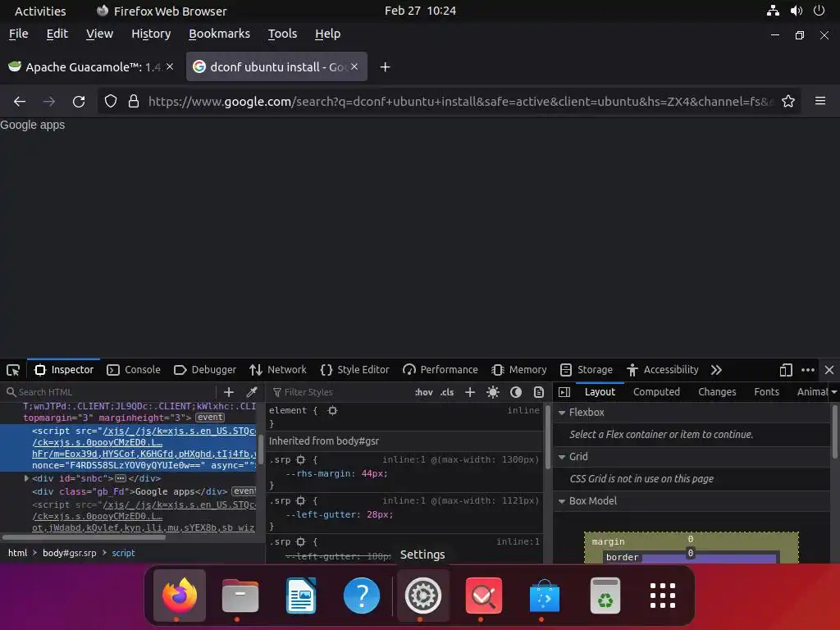Open a new tab
The image size is (840, 630).
[x=385, y=67]
